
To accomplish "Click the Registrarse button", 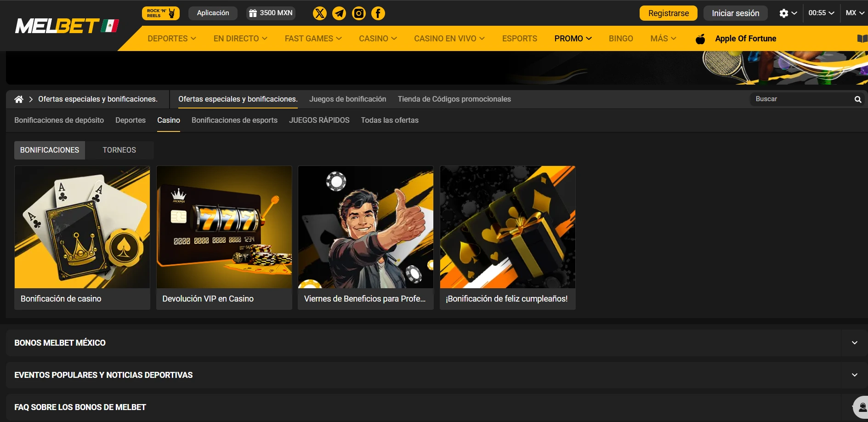I will 669,13.
